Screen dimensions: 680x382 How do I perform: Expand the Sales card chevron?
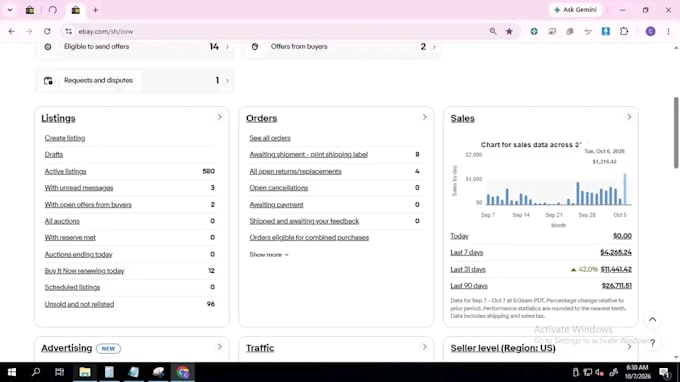(x=629, y=117)
